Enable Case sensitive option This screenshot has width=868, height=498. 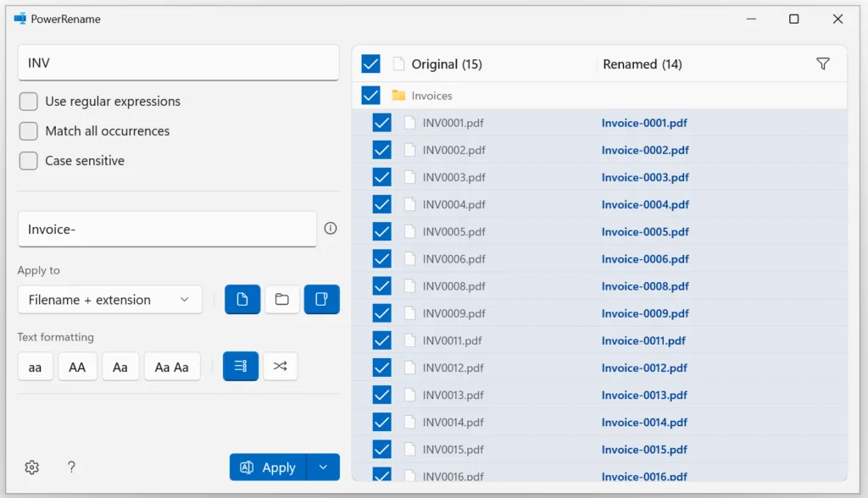[29, 161]
